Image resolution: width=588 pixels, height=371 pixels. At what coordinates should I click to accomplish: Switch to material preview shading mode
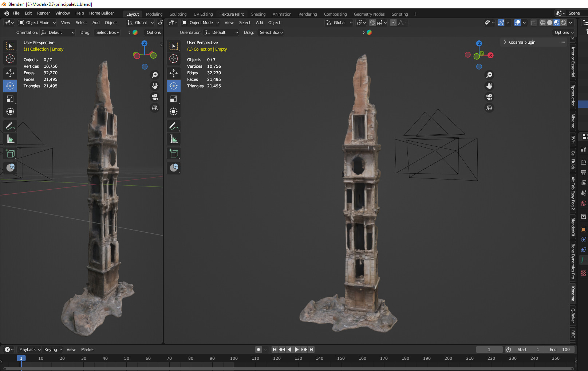pos(557,23)
